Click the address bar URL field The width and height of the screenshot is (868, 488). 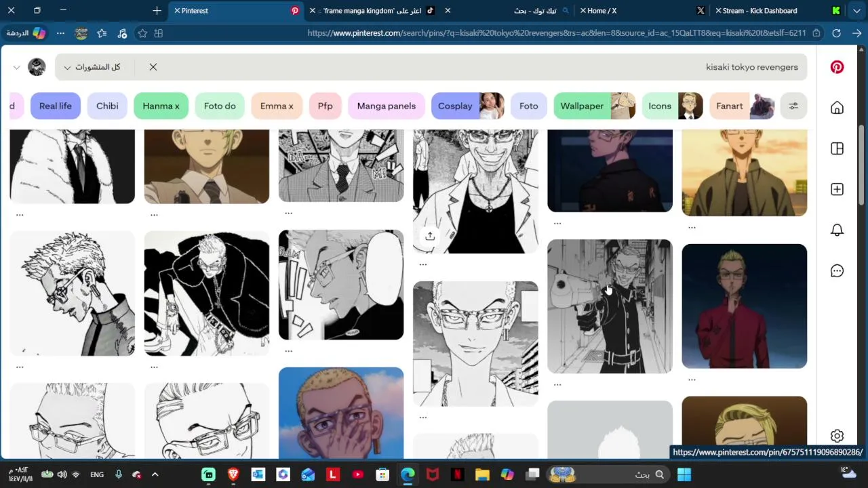[x=556, y=33]
